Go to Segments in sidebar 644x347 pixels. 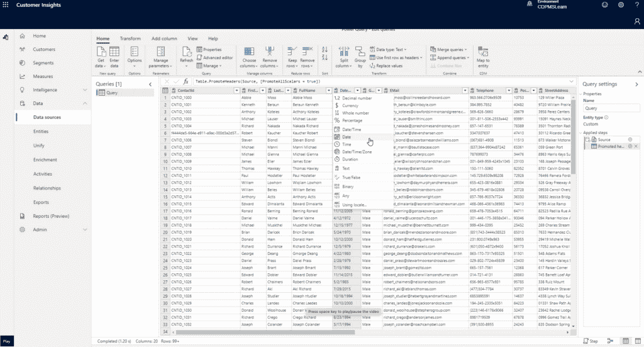pos(43,63)
